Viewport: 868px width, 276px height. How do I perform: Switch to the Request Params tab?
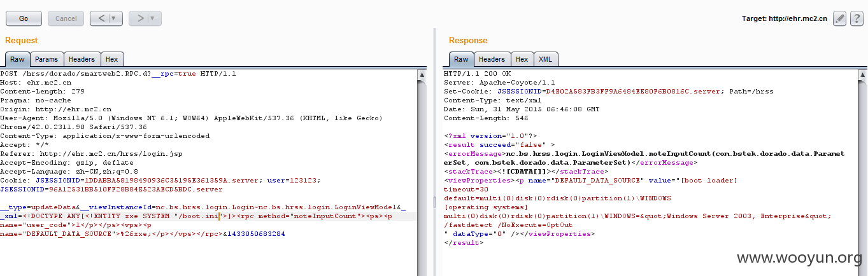point(46,59)
